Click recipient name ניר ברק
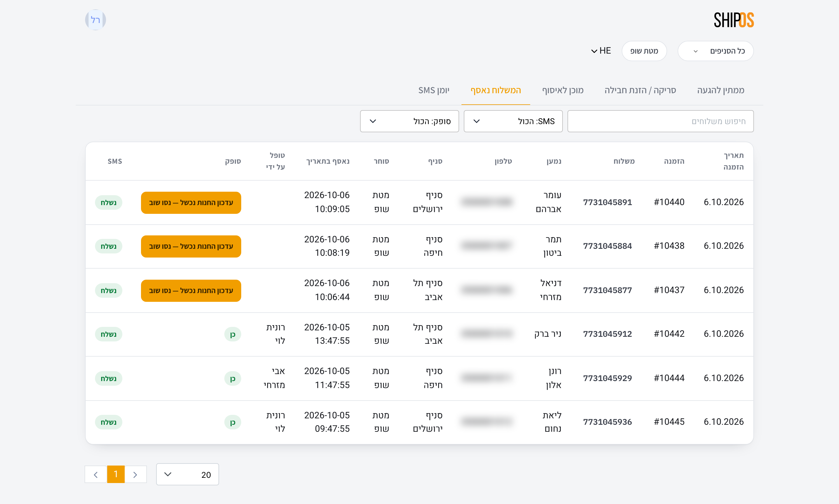 (x=548, y=334)
